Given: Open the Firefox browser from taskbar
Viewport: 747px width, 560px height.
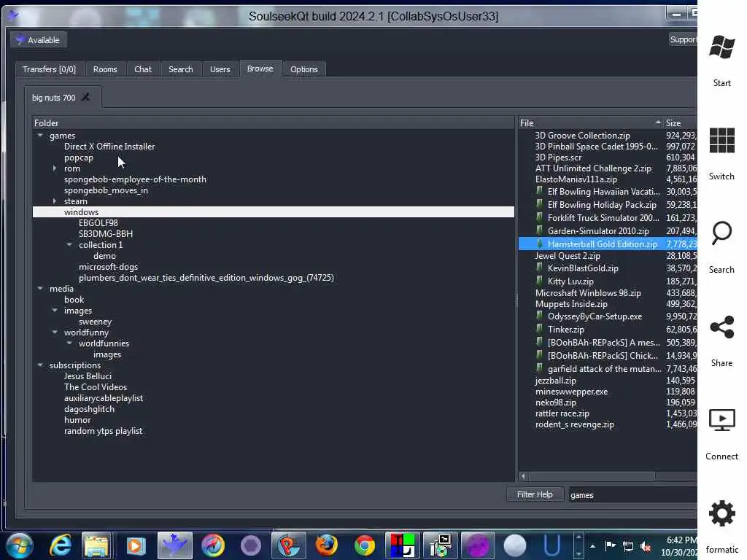Looking at the screenshot, I should (327, 545).
